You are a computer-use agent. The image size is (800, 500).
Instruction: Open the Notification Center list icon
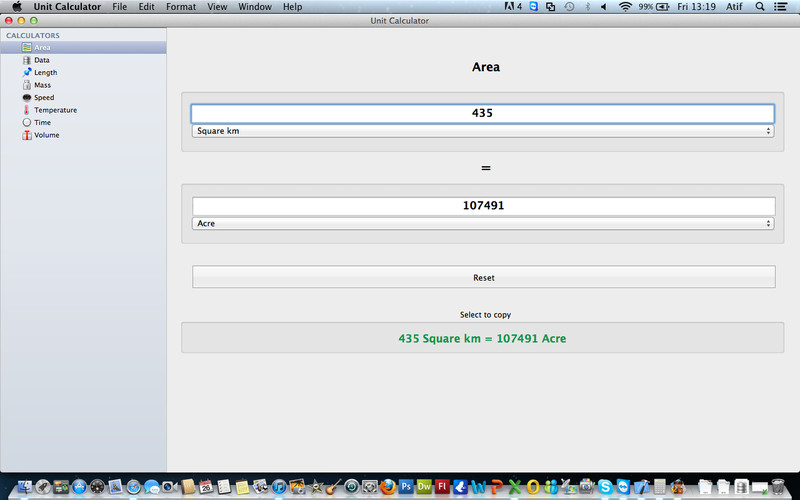[x=780, y=7]
